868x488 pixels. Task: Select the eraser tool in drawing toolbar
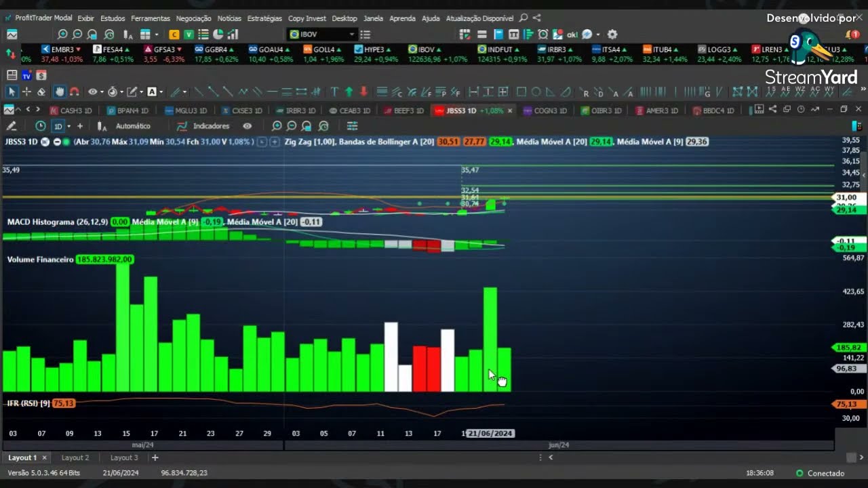(x=41, y=91)
